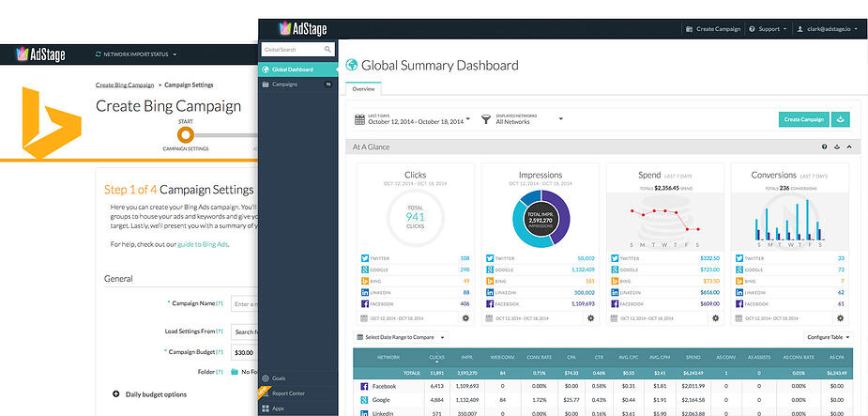Screen dimensions: 868x416
Task: Click the teal Create Campaign button
Action: pos(804,119)
